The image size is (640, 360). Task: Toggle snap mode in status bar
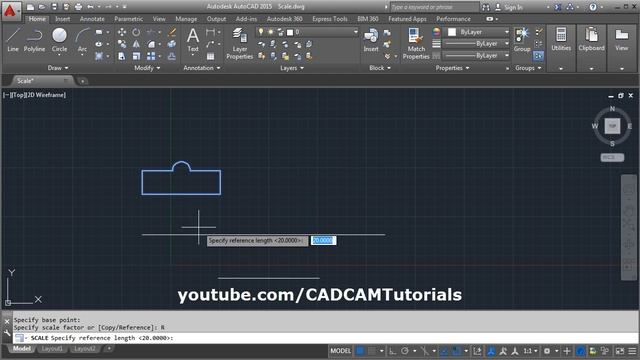(x=371, y=351)
